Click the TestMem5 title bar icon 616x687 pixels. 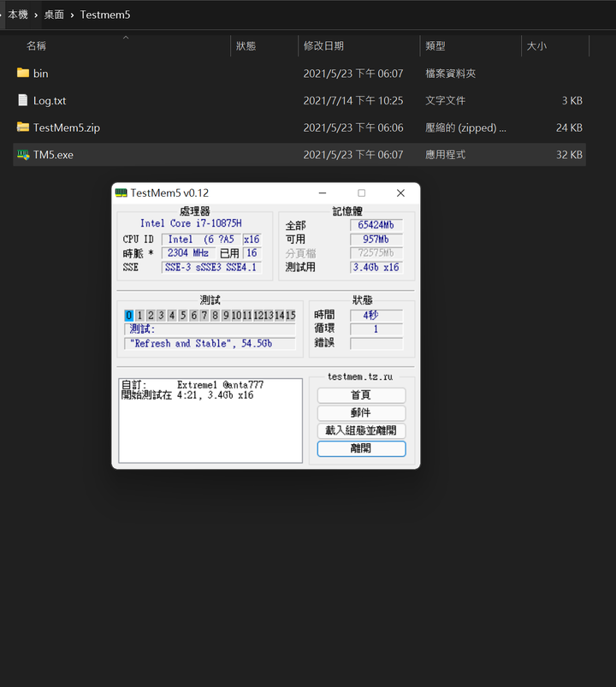(121, 192)
